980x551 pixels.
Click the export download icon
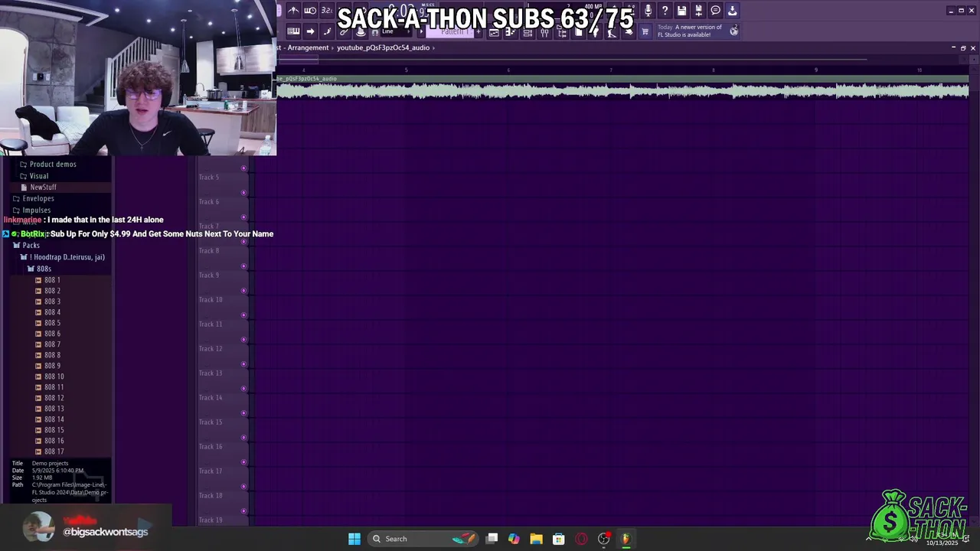(732, 11)
